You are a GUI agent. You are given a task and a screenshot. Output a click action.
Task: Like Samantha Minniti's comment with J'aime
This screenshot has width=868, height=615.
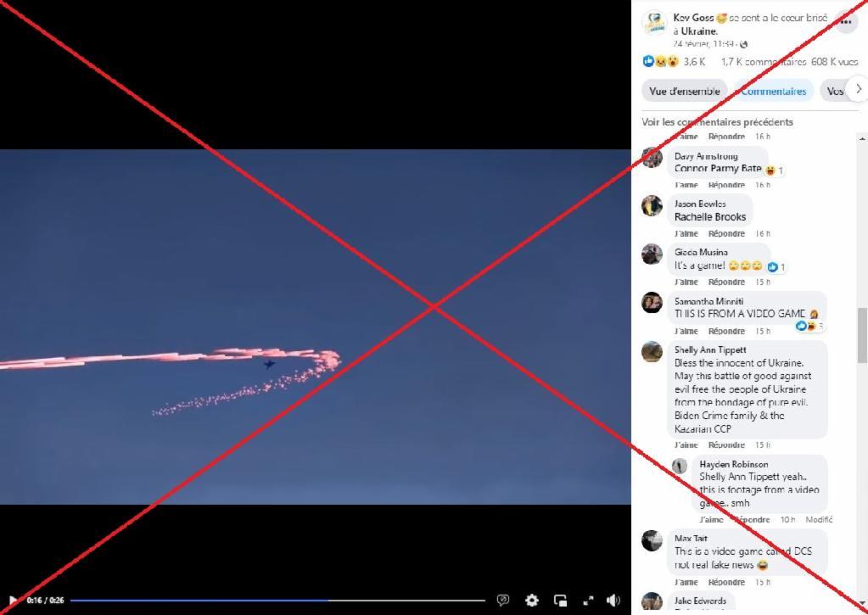tap(686, 331)
